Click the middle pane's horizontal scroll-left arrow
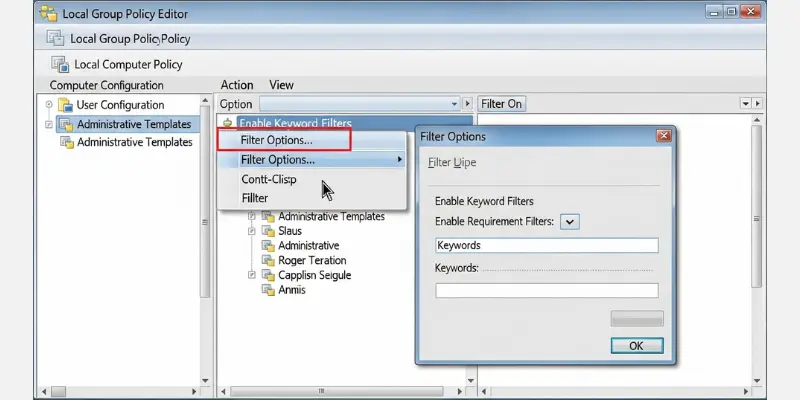 click(x=223, y=392)
